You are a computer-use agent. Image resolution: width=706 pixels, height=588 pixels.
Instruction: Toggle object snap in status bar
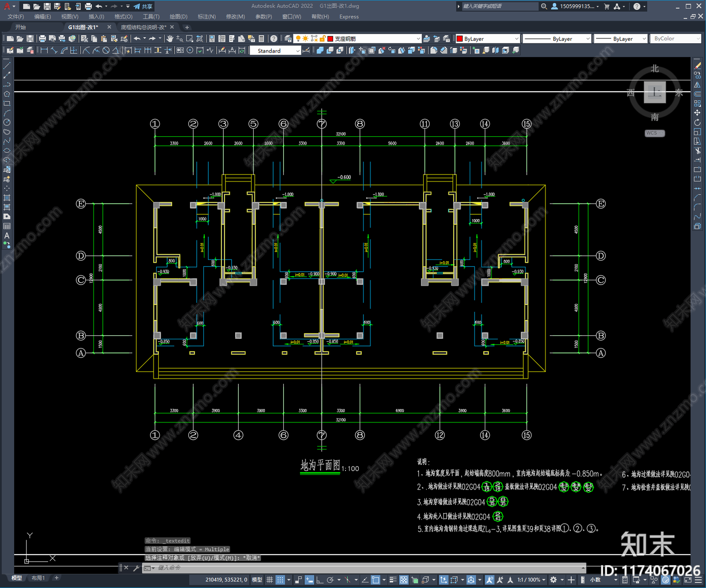[x=376, y=580]
